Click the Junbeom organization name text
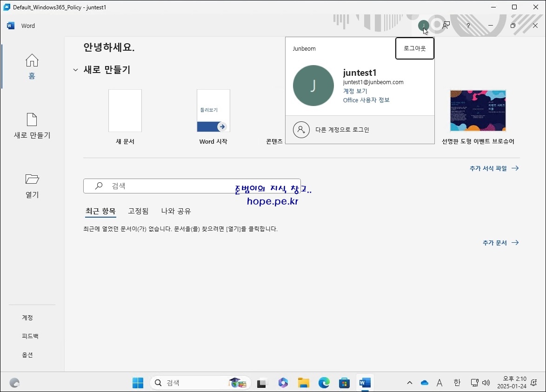Screen dimensions: 546x392 304,48
